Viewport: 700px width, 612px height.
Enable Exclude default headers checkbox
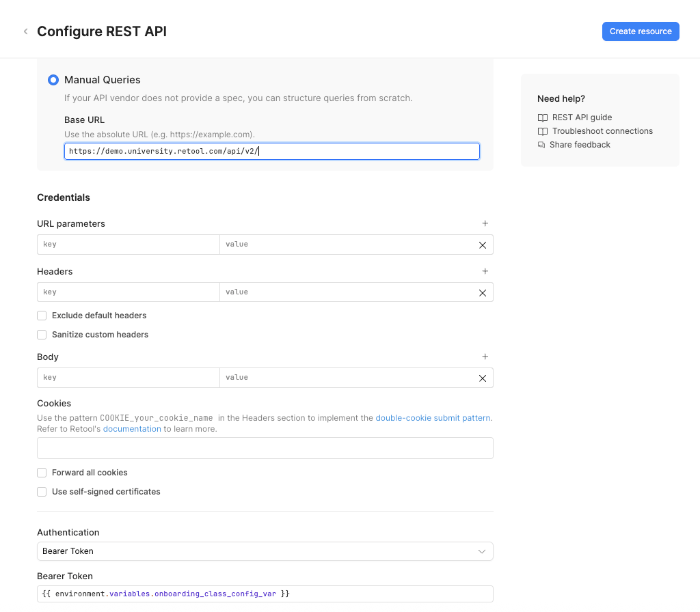tap(42, 316)
